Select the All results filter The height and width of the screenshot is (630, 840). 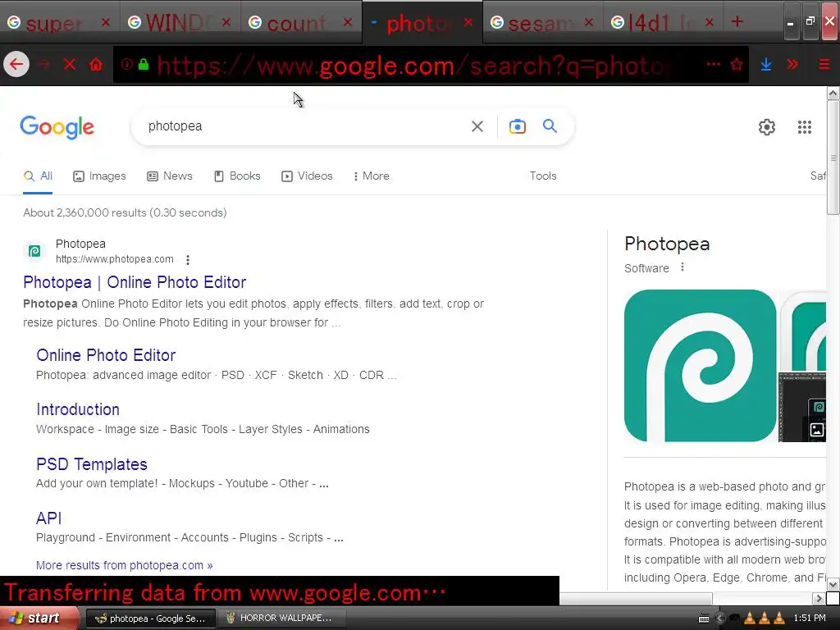click(38, 176)
